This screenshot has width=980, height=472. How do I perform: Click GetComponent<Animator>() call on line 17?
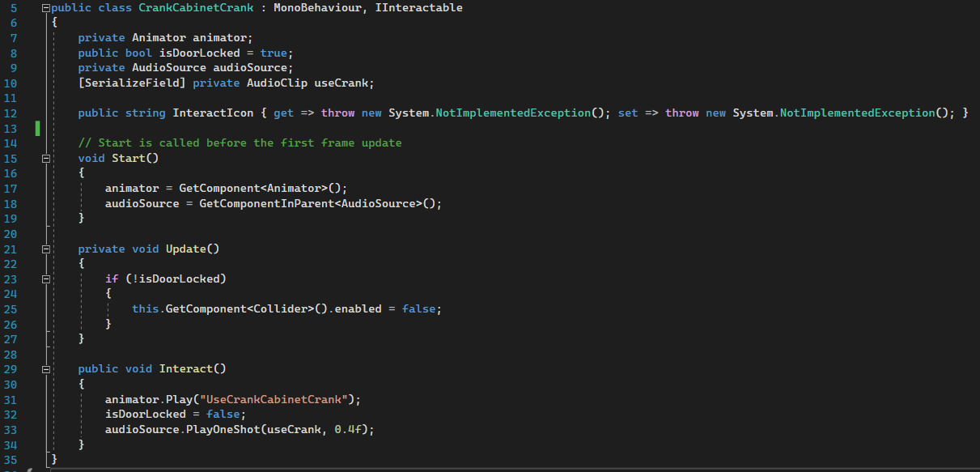pos(263,189)
